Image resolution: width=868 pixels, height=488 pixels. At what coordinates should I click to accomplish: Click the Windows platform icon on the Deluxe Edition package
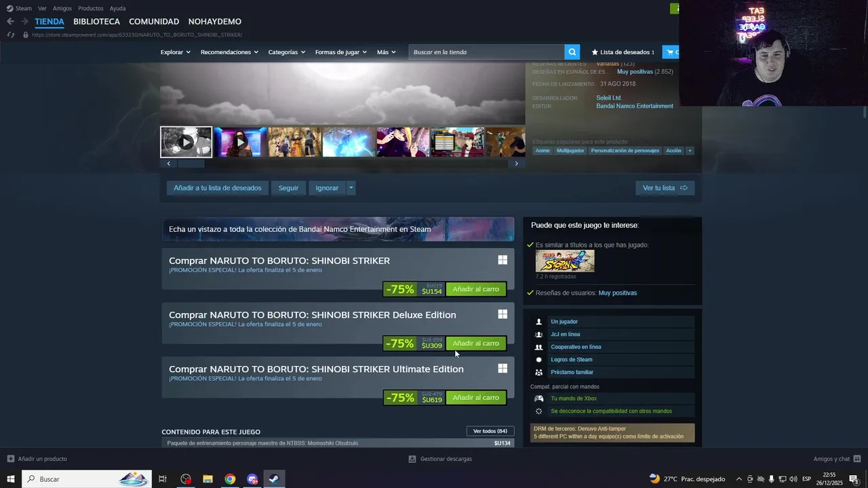[x=502, y=314]
